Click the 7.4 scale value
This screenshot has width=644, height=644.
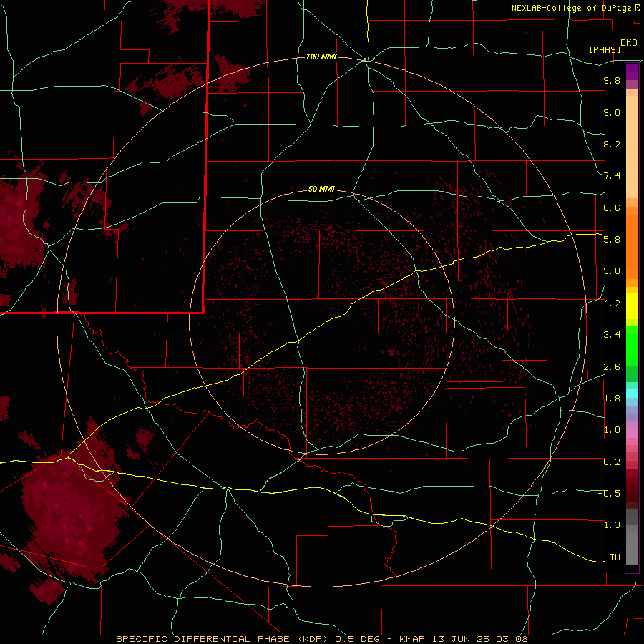(x=612, y=176)
